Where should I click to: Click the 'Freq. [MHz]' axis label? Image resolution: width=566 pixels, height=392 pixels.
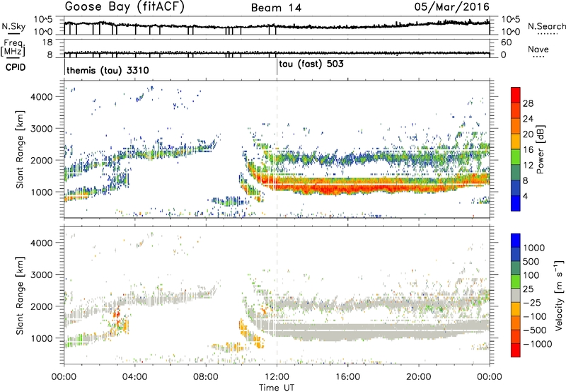click(x=13, y=47)
